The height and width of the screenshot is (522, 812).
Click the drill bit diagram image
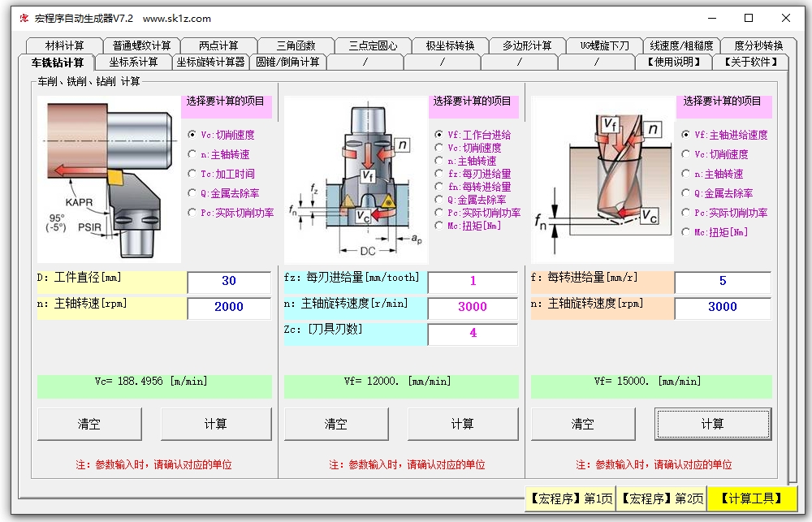603,179
